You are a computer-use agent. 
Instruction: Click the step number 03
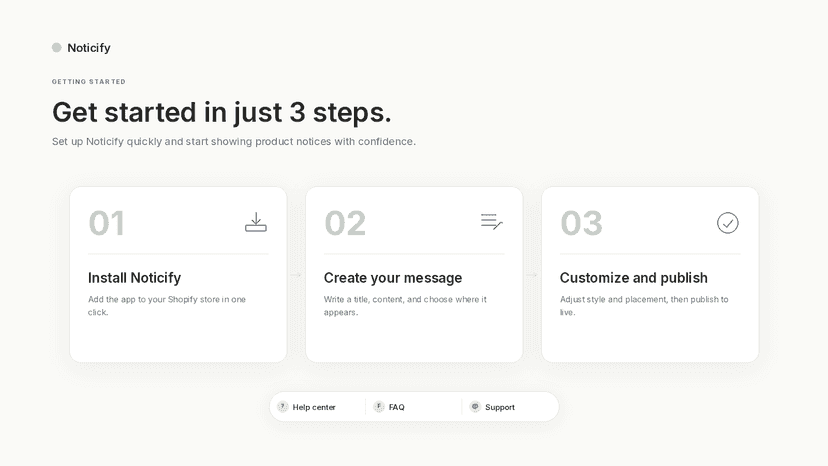click(x=581, y=223)
